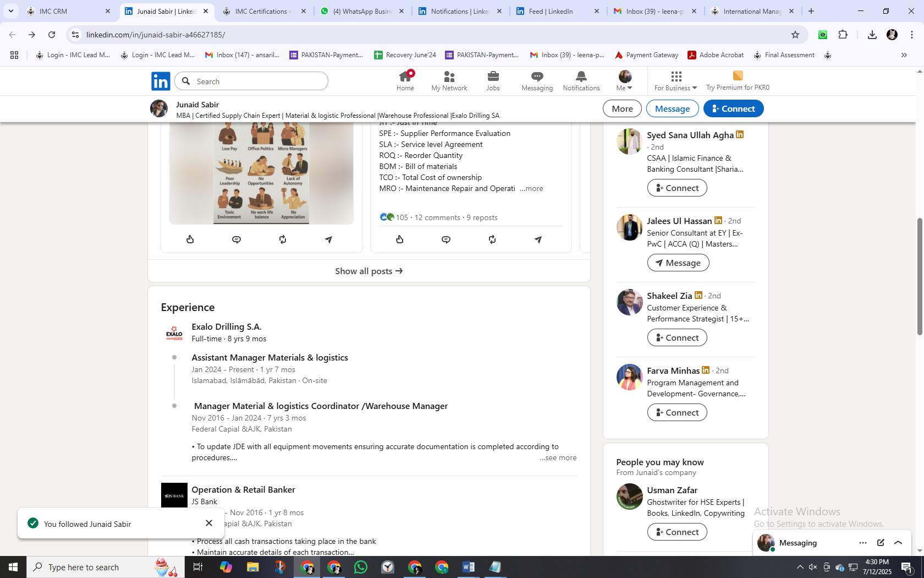Switch to IMC Certifications tab
Image resolution: width=924 pixels, height=578 pixels.
point(264,11)
